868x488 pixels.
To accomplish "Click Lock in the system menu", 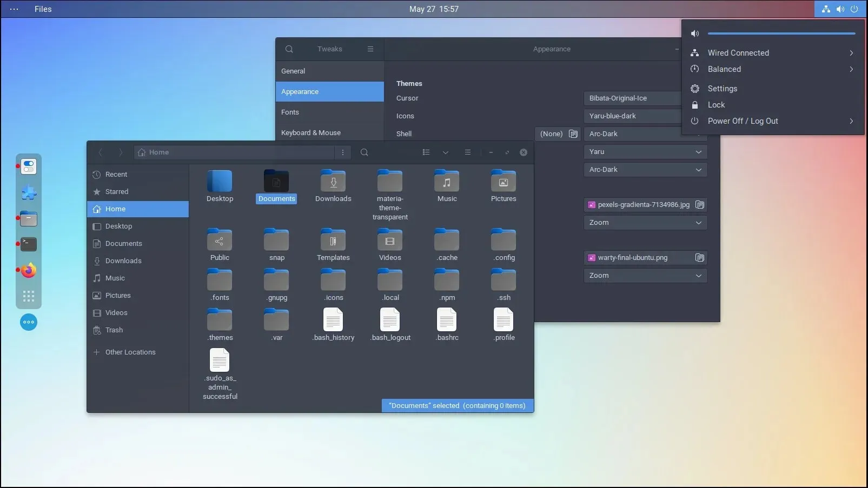I will pyautogui.click(x=716, y=105).
